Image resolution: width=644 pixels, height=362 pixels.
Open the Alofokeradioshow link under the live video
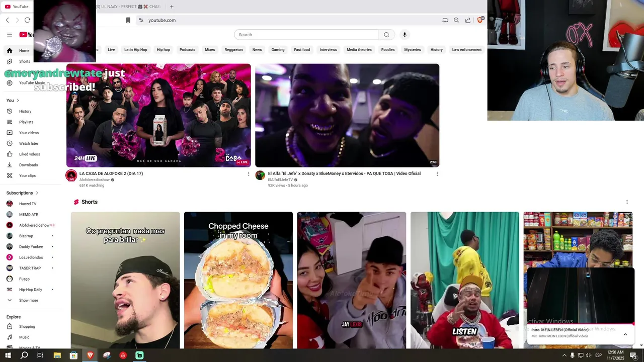coord(95,180)
